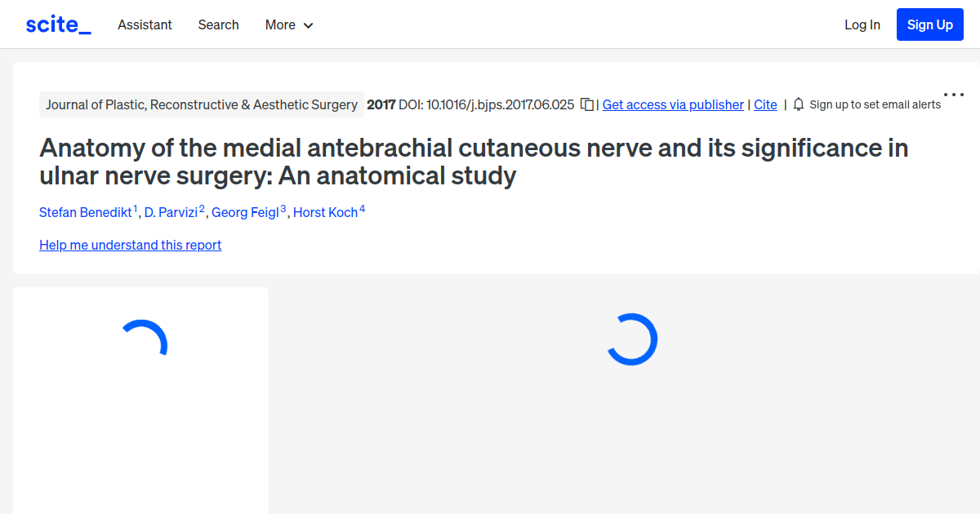Click author D. Parvizi's name
Screen dimensions: 980x514
coord(171,212)
